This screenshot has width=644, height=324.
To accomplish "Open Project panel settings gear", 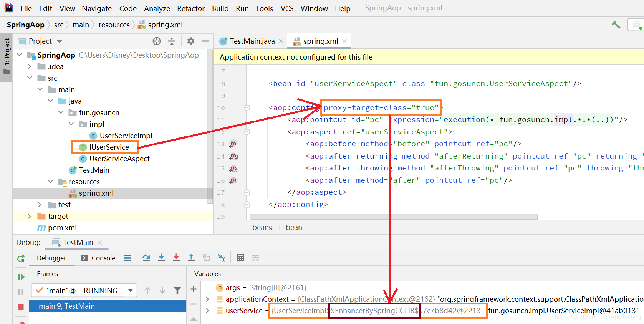I will (191, 41).
